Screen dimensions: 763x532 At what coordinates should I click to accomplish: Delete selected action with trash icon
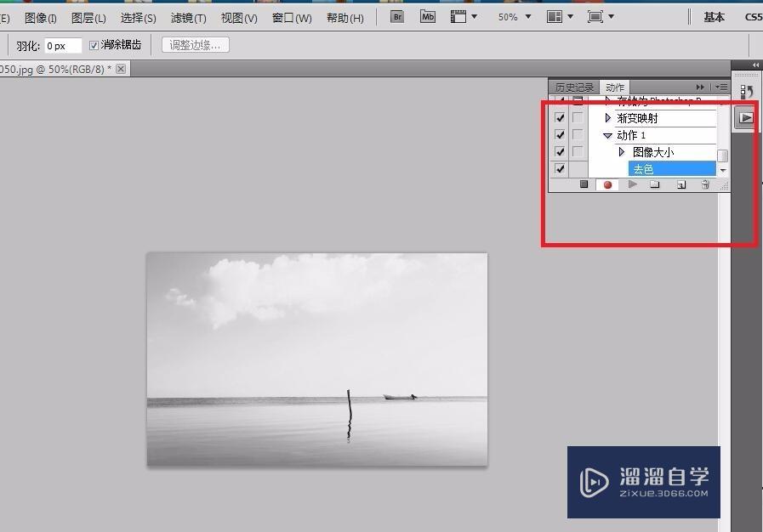coord(705,184)
